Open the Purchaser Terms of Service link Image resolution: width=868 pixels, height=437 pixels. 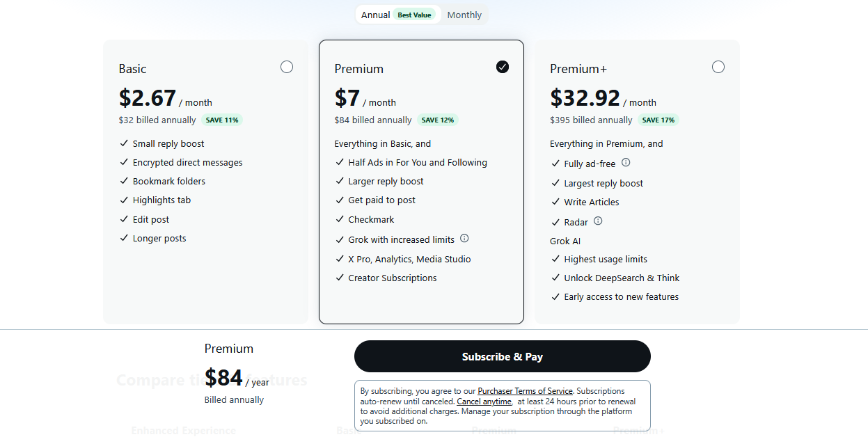coord(526,391)
